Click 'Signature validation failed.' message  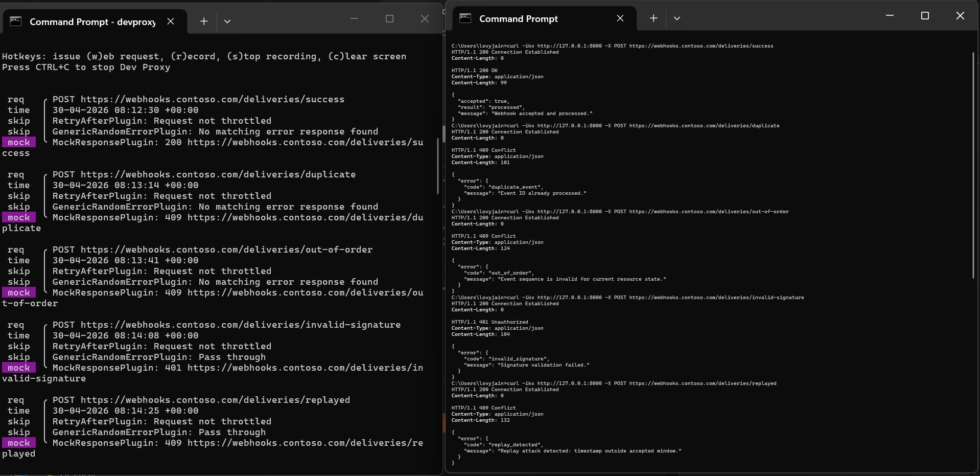[544, 365]
